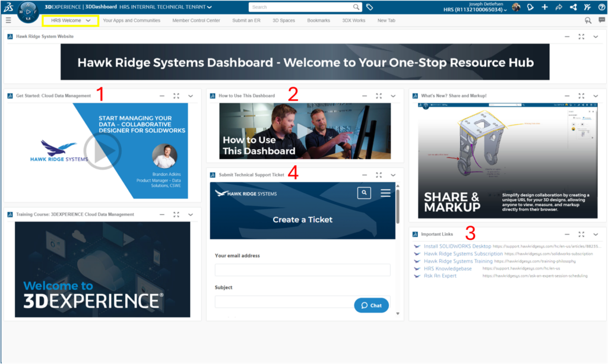Click the plus icon to add content

(544, 7)
